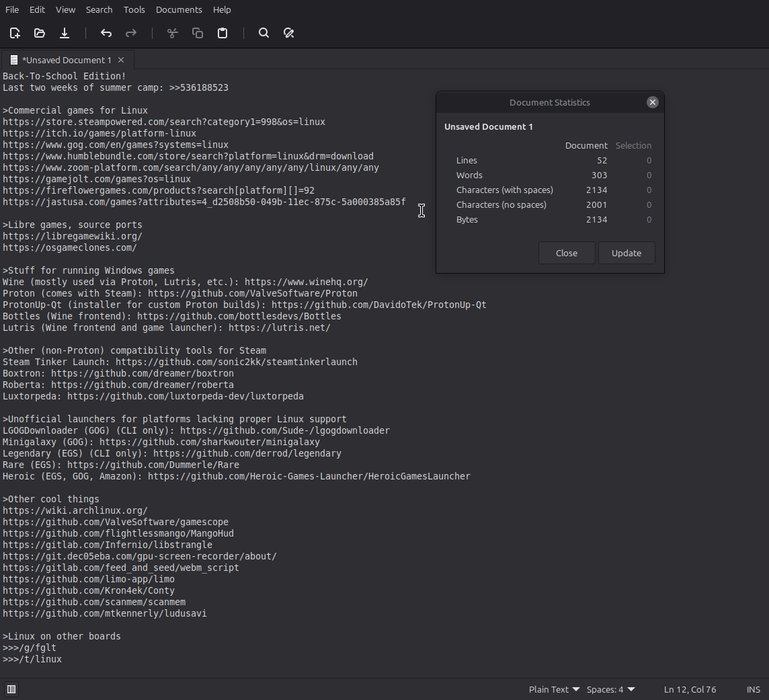
Task: Toggle the side panel button in status bar
Action: coord(11,689)
